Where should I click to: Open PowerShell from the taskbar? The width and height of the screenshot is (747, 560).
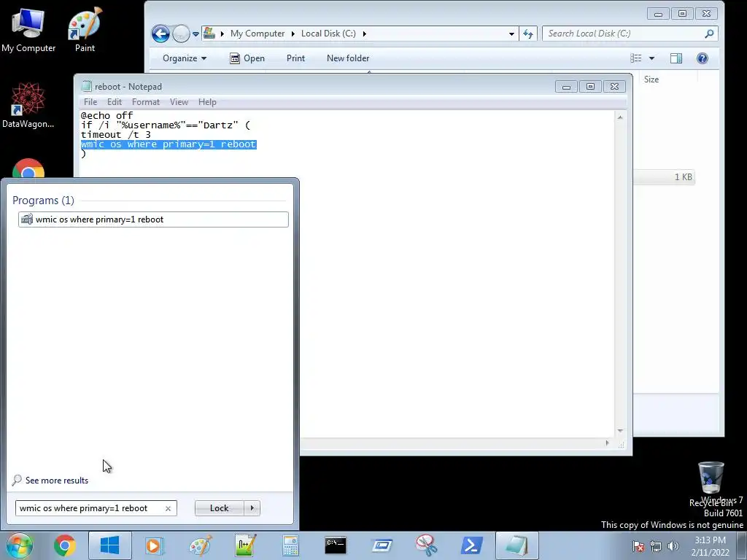click(471, 545)
